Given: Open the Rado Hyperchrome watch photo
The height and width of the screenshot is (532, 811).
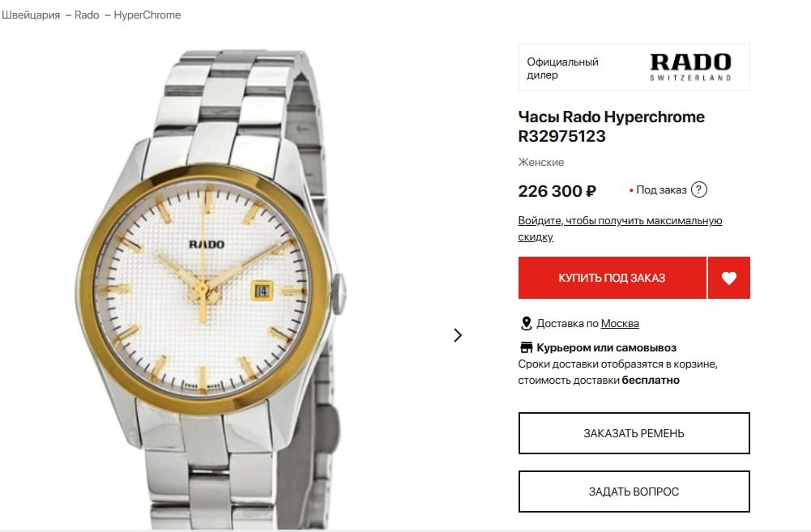Looking at the screenshot, I should pyautogui.click(x=210, y=290).
